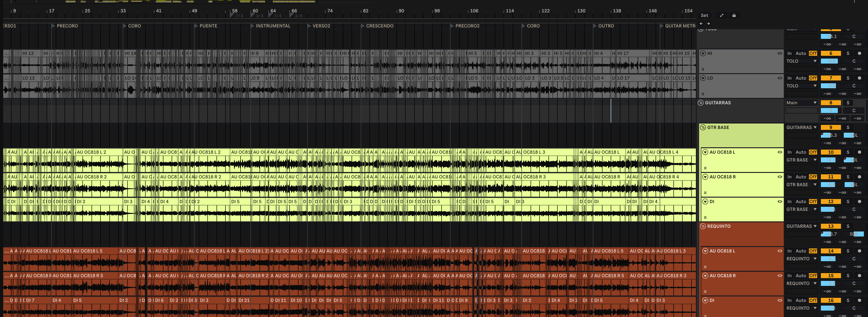This screenshot has width=868, height=317.
Task: Unfold AU OC818 L track in REQUINTO group
Action: coord(705,251)
